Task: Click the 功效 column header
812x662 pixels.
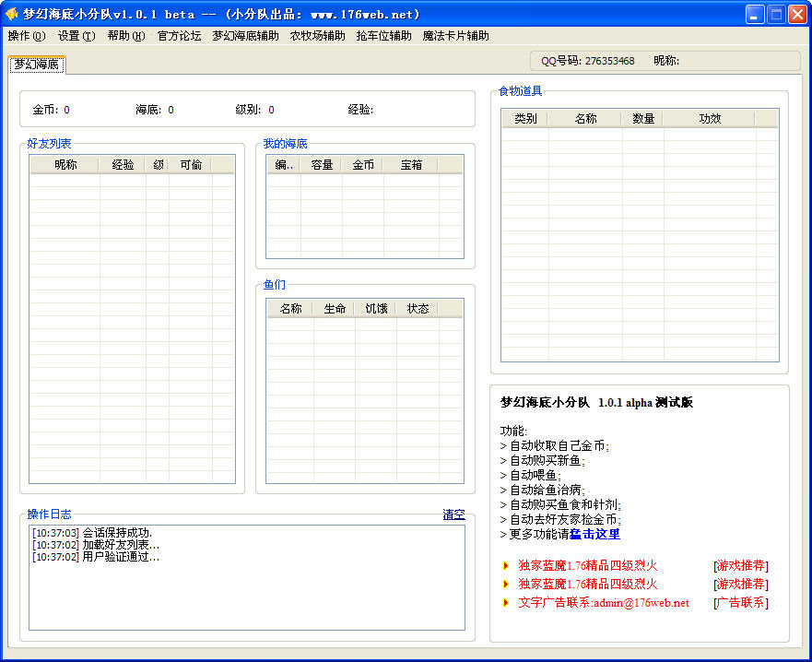Action: (x=710, y=119)
